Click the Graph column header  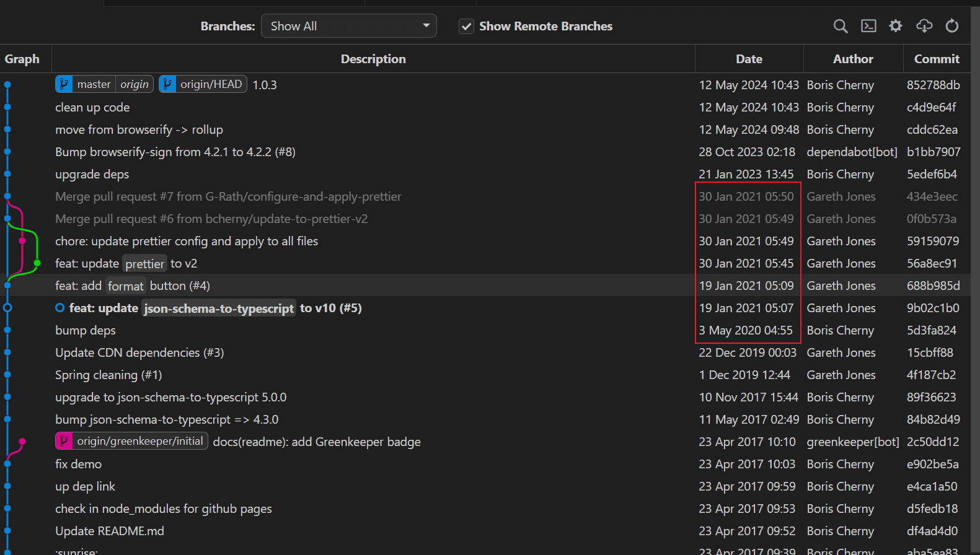(x=22, y=59)
